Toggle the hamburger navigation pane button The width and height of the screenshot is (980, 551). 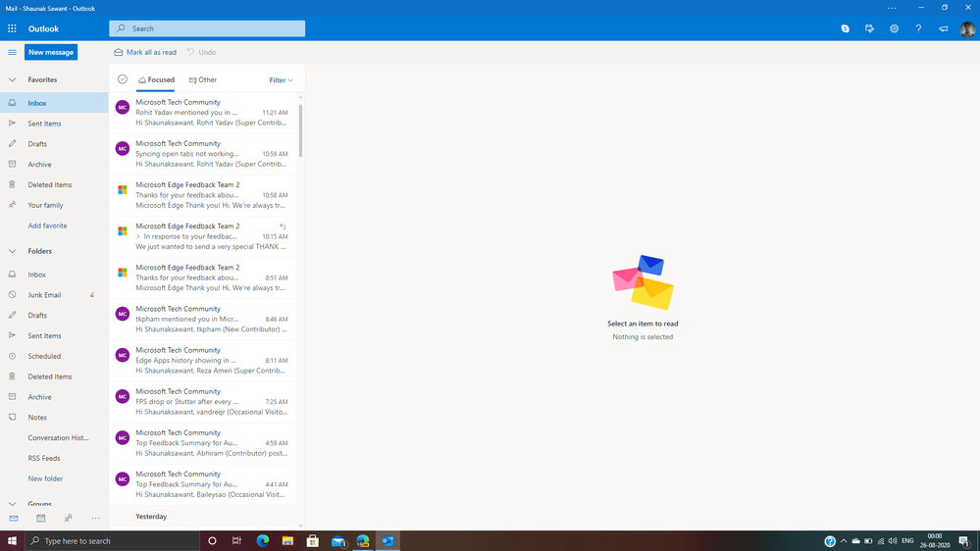[x=12, y=53]
